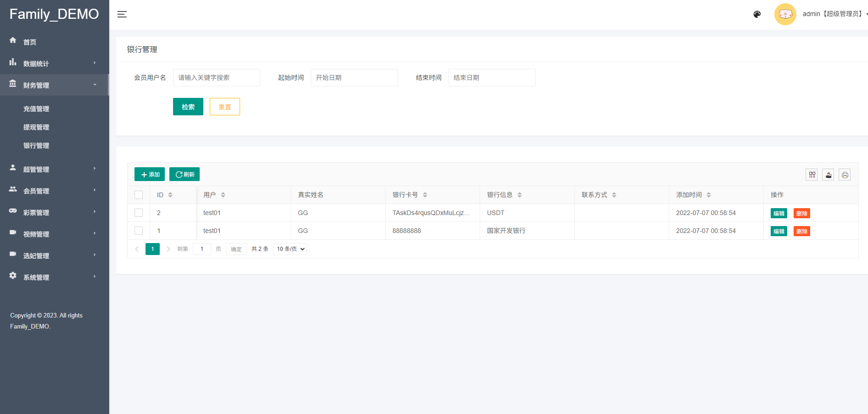868x414 pixels.
Task: Open 数据统计 statistics section via chart icon
Action: point(13,63)
